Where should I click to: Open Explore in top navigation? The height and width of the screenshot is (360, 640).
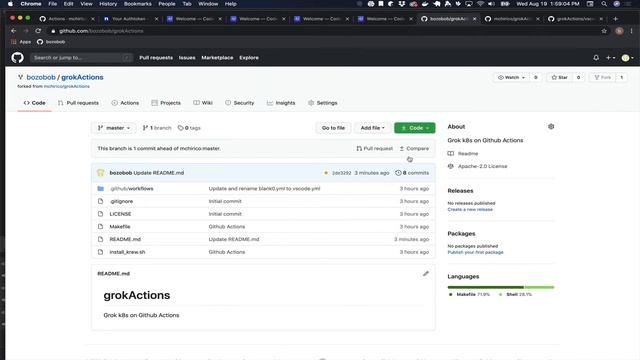point(249,58)
